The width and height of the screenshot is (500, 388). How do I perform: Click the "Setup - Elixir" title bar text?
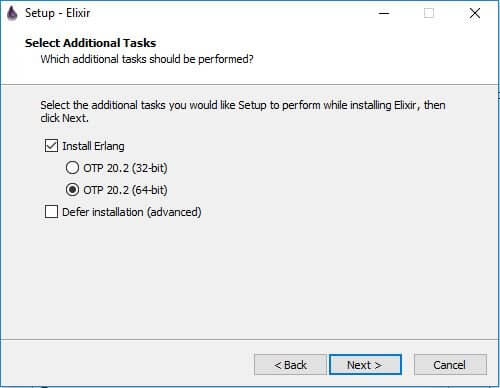(x=58, y=13)
